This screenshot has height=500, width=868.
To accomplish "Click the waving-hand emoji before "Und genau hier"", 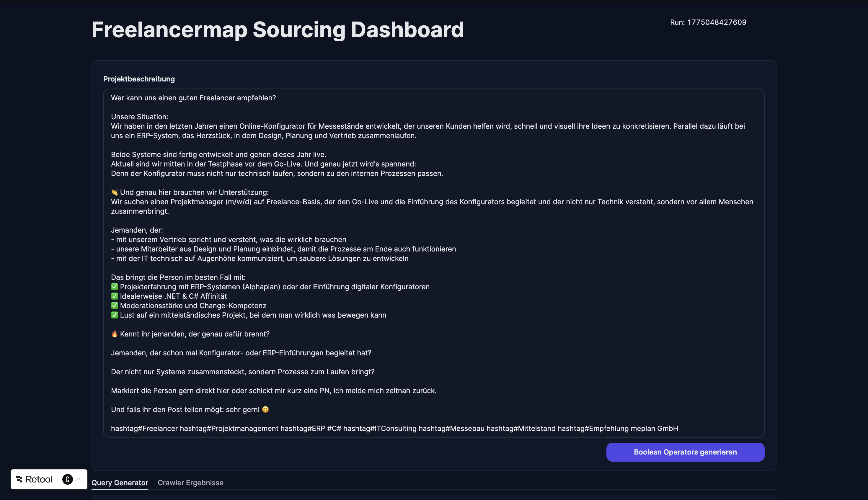I will pos(114,192).
